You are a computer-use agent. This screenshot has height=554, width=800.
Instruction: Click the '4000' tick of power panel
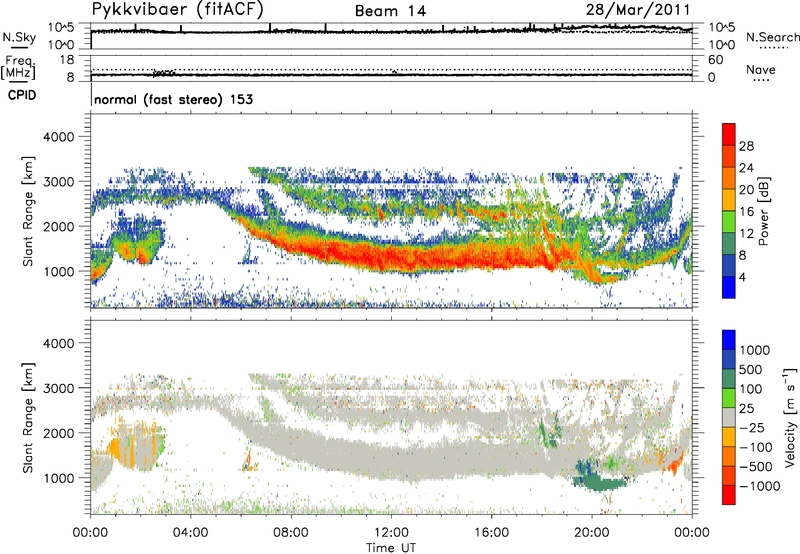[59, 137]
